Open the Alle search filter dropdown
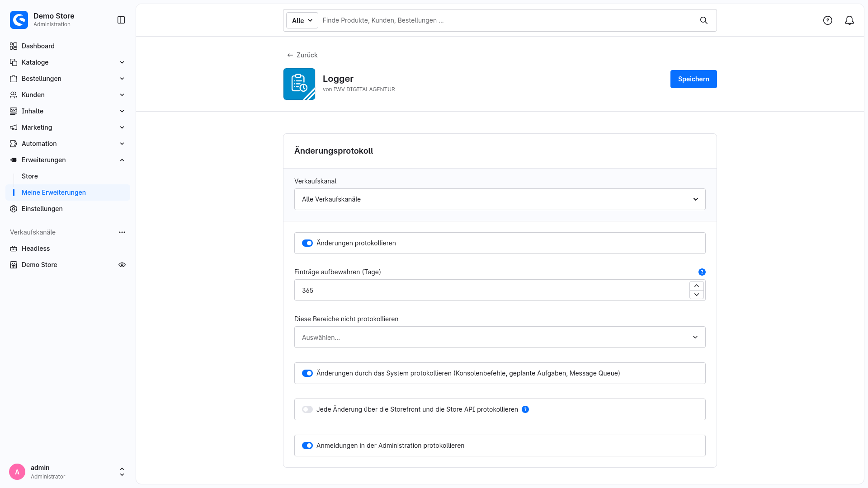Image resolution: width=868 pixels, height=488 pixels. click(x=302, y=20)
